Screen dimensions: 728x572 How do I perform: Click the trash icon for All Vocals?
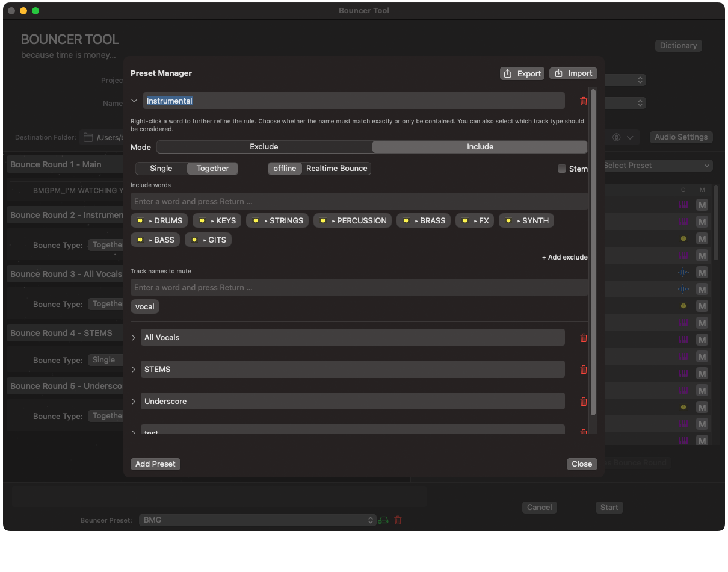point(583,338)
